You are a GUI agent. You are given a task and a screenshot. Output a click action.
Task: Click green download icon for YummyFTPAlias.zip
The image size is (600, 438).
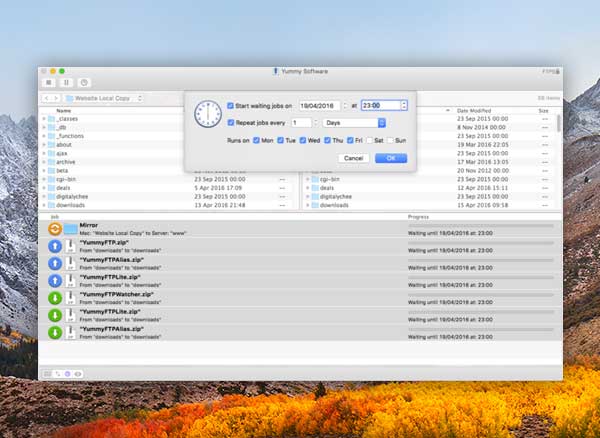[55, 332]
